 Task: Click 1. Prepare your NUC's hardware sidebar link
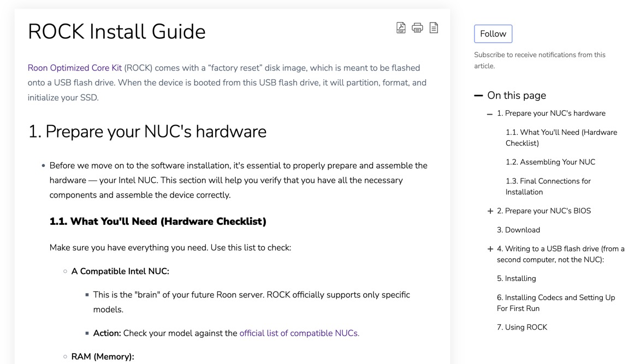point(551,113)
